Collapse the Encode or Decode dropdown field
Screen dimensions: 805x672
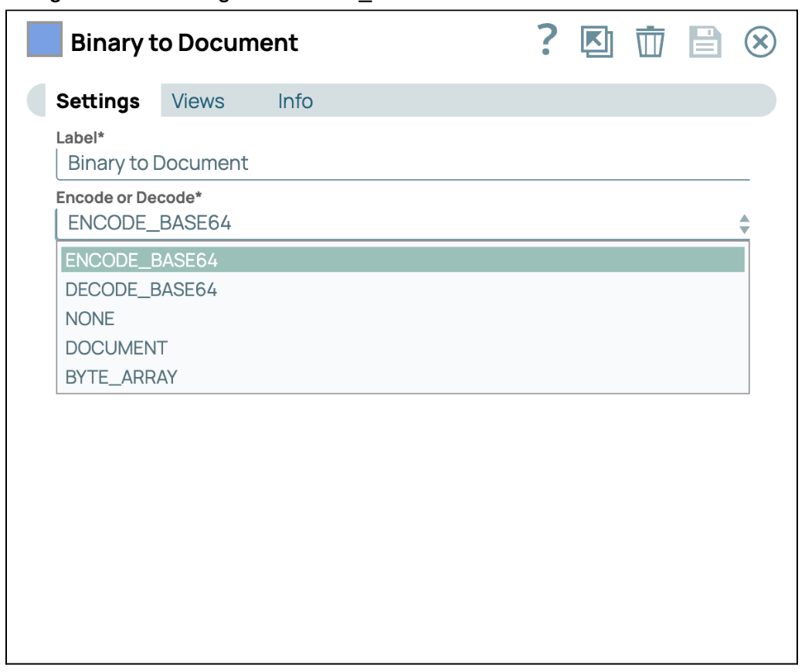coord(394,224)
